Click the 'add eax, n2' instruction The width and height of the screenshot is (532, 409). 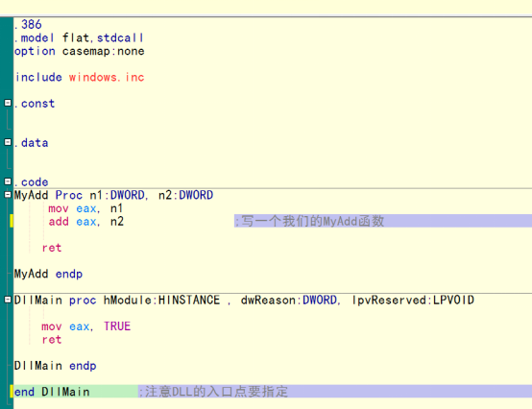[x=85, y=222]
